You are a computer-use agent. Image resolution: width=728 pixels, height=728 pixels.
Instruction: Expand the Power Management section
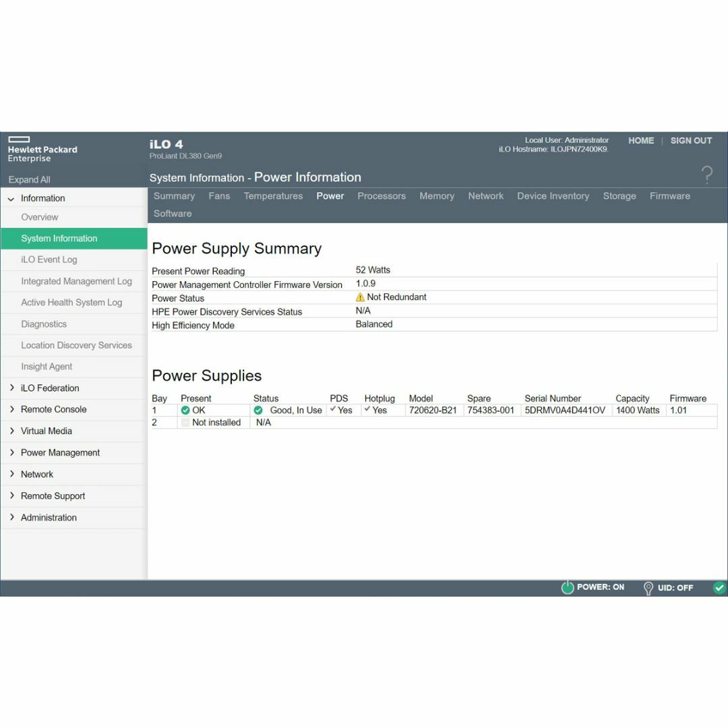pos(11,452)
